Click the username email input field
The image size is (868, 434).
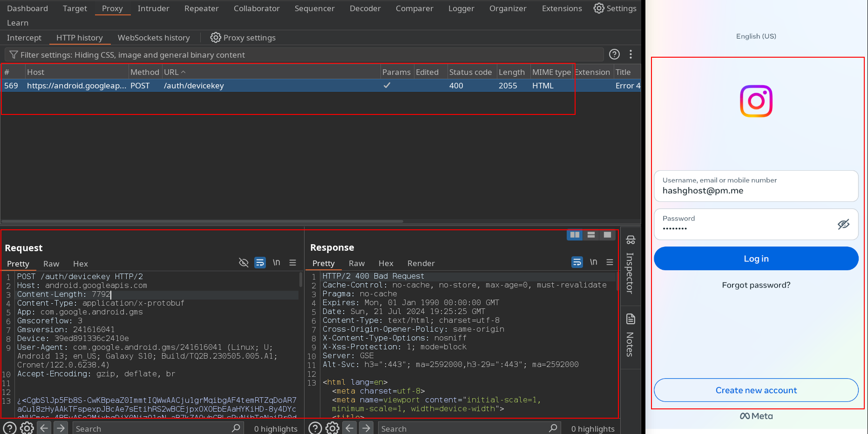756,186
